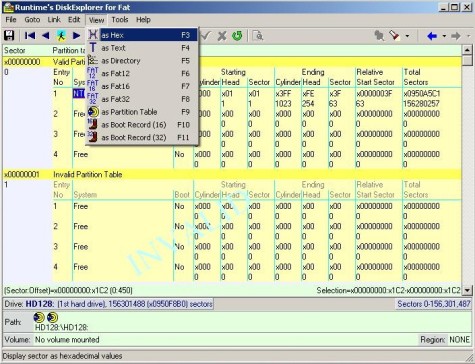The height and width of the screenshot is (364, 475).
Task: Click the Drive 'HD128:' info text
Action: (x=108, y=304)
